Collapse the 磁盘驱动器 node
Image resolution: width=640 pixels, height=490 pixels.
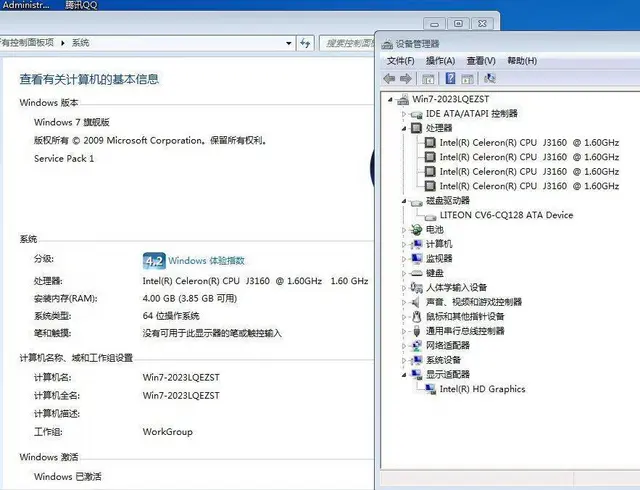[404, 201]
